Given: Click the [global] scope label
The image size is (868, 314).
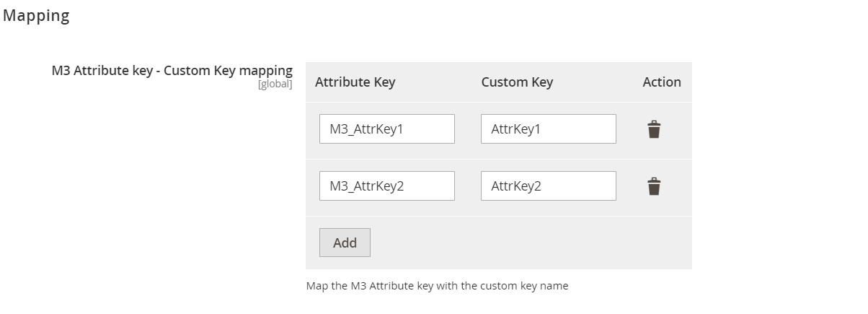Looking at the screenshot, I should pyautogui.click(x=275, y=84).
